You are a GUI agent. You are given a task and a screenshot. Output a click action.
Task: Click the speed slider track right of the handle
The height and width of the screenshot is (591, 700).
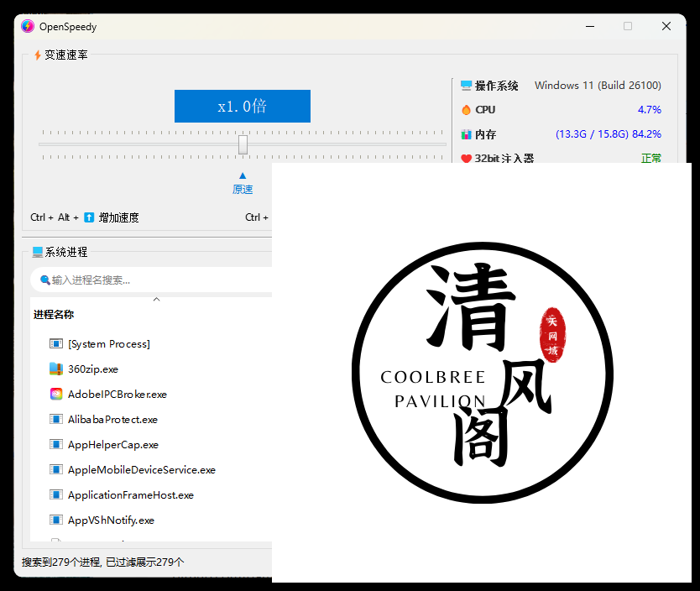tap(347, 144)
